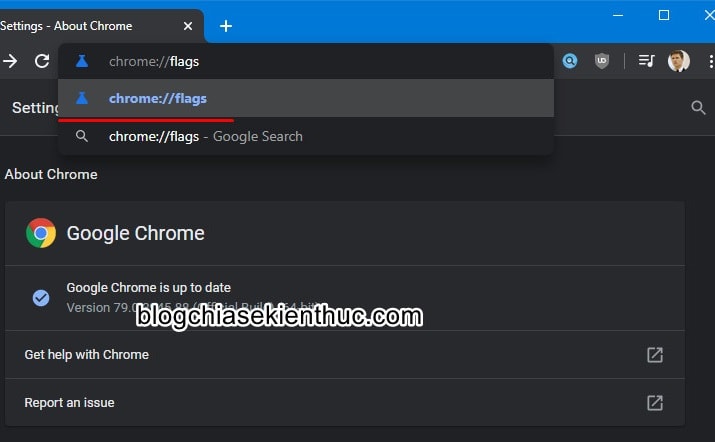The height and width of the screenshot is (442, 715).
Task: Choose the chrome://flags Google Search suggestion
Action: click(x=306, y=136)
